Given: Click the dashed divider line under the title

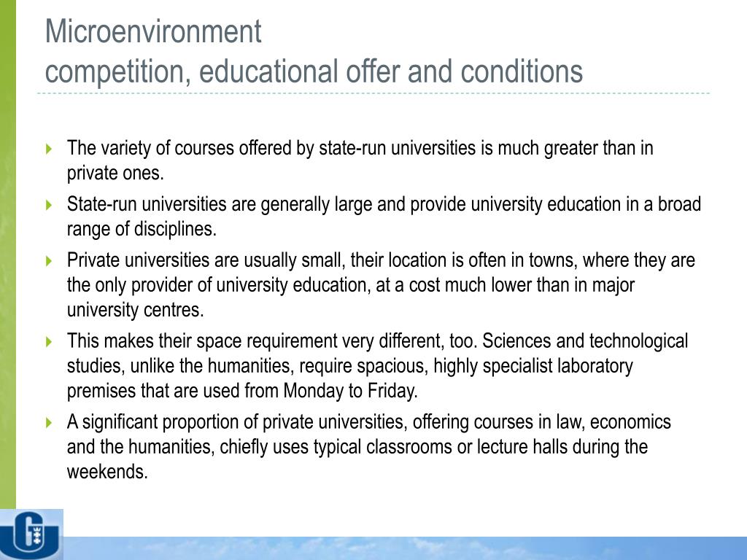Looking at the screenshot, I should click(373, 93).
